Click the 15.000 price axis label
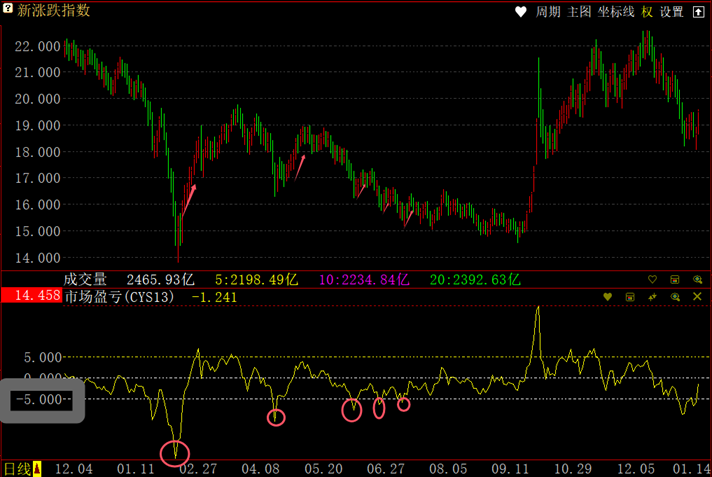This screenshot has height=477, width=712. [38, 231]
